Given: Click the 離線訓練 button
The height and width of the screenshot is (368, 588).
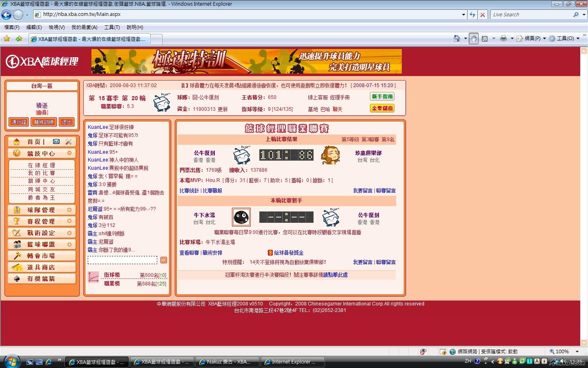Looking at the screenshot, I should (x=44, y=122).
